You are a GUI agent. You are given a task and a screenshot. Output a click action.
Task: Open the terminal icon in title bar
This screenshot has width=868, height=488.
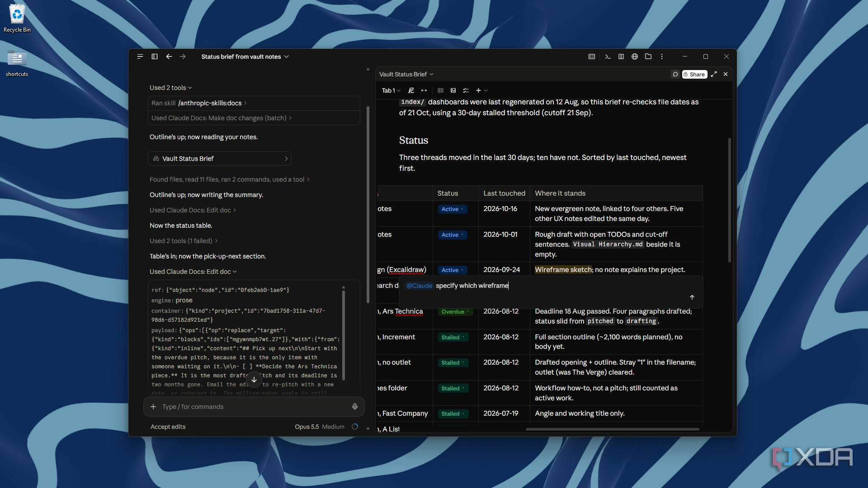tap(608, 56)
